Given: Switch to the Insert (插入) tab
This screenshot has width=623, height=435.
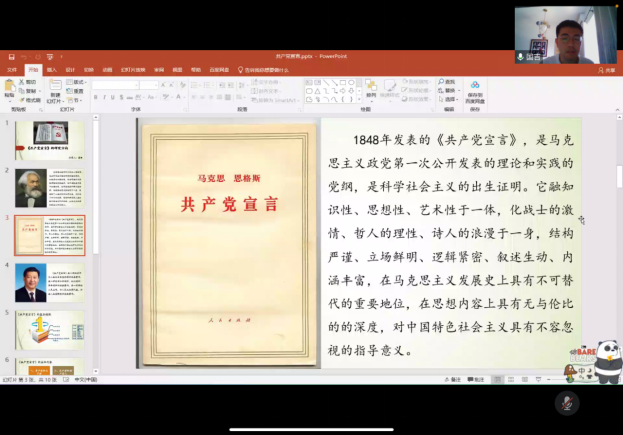Looking at the screenshot, I should [52, 70].
